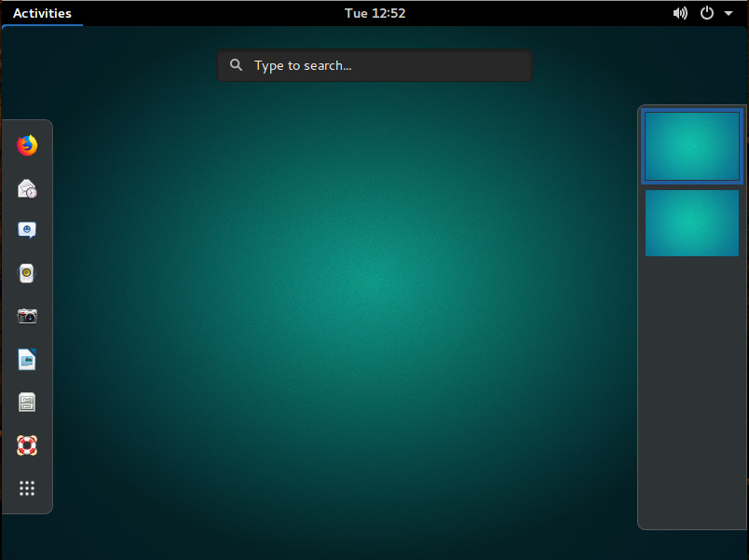Click the Tue 12:52 clock

374,13
